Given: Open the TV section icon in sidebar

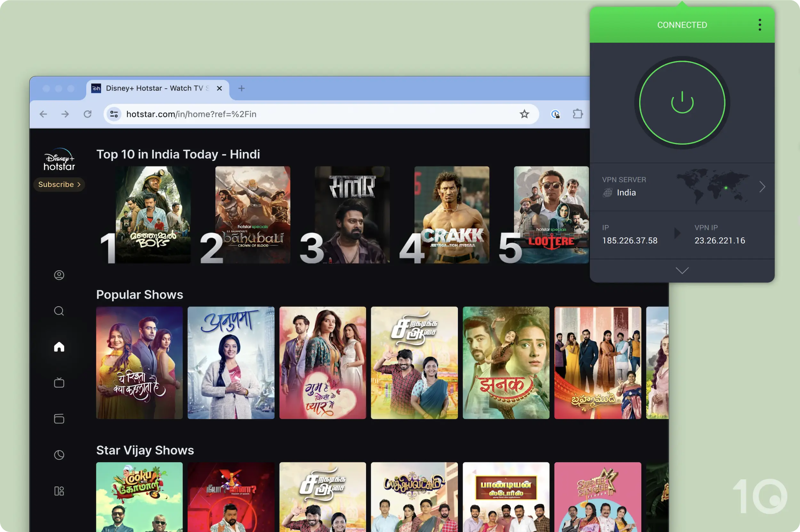Looking at the screenshot, I should tap(59, 383).
